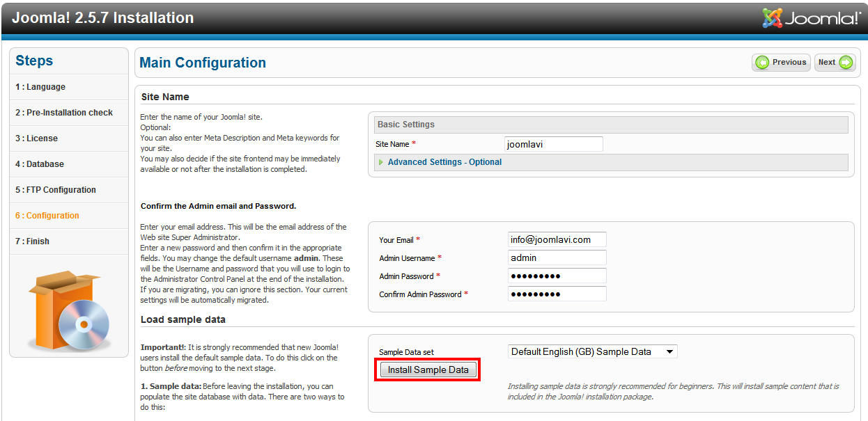868x421 pixels.
Task: Proceed with the Next button
Action: click(835, 63)
